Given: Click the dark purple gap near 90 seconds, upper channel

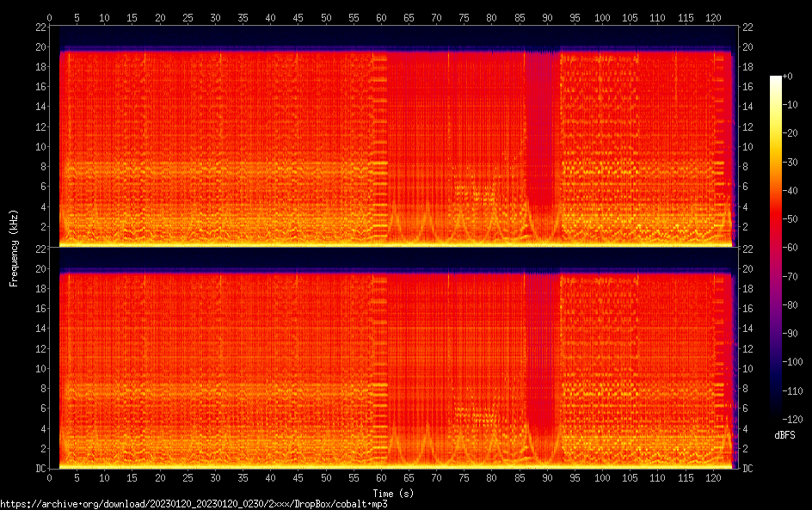Looking at the screenshot, I should 542,129.
